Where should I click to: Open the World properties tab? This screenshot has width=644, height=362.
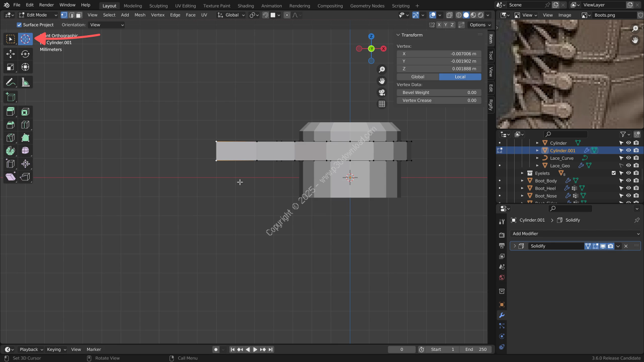coord(502,278)
